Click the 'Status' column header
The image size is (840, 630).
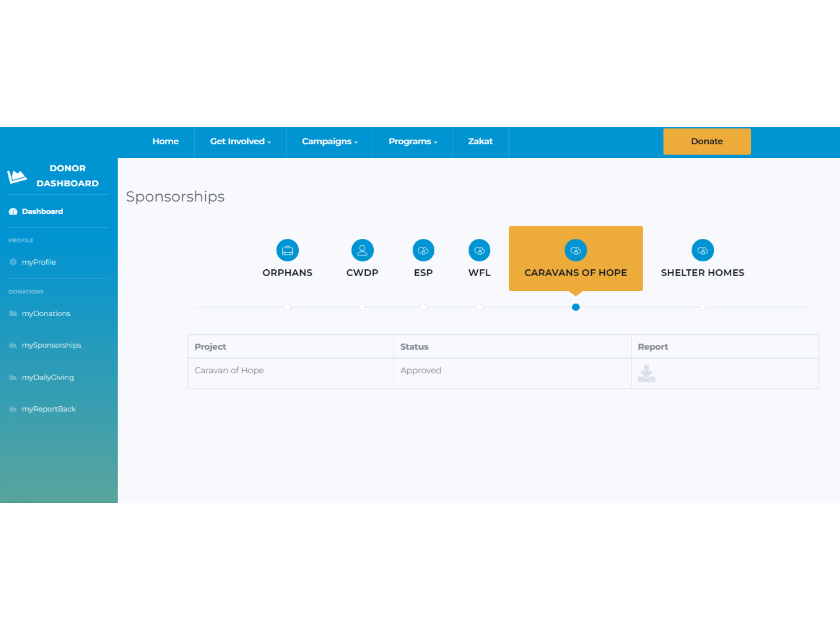point(512,346)
